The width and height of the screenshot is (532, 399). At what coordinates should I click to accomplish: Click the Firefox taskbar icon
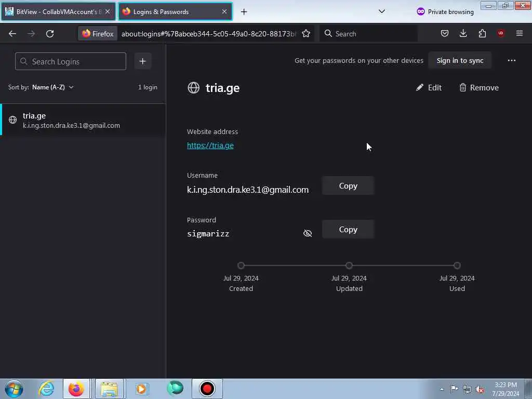(x=76, y=389)
